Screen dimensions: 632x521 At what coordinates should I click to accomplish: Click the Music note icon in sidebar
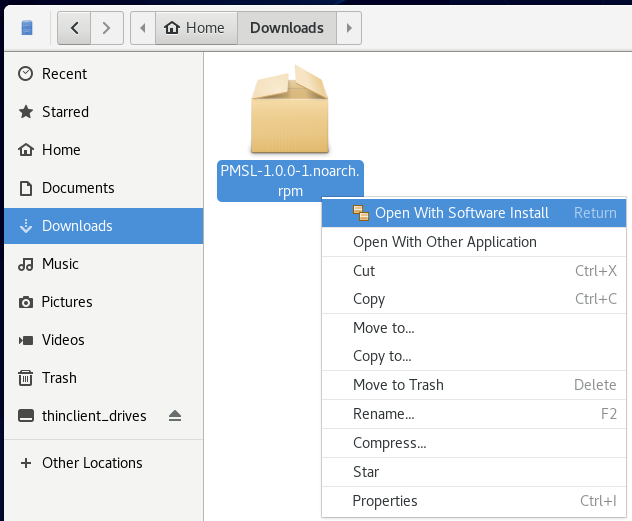coord(27,264)
